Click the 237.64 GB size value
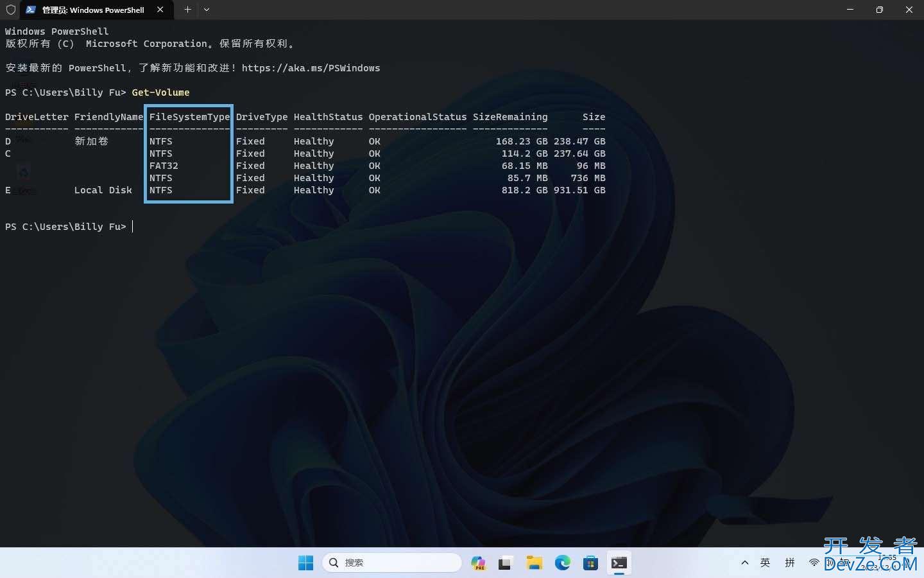This screenshot has width=924, height=578. [x=579, y=153]
